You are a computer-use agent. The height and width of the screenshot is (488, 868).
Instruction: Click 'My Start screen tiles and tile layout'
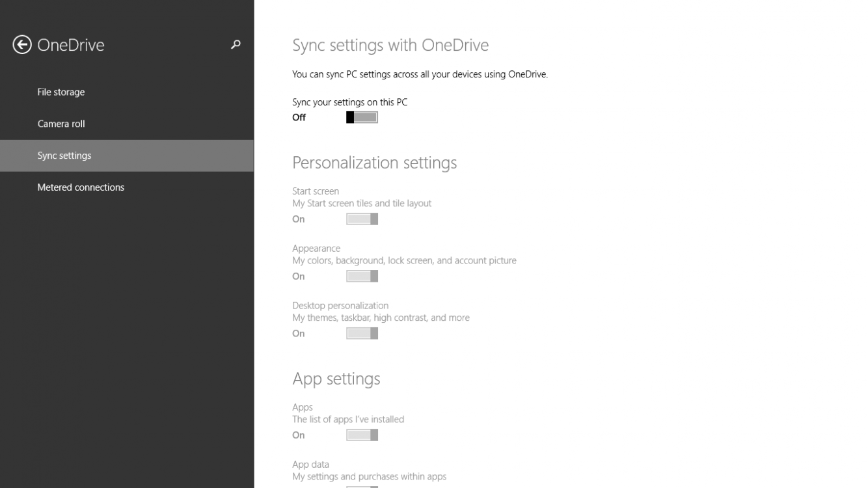click(x=362, y=203)
